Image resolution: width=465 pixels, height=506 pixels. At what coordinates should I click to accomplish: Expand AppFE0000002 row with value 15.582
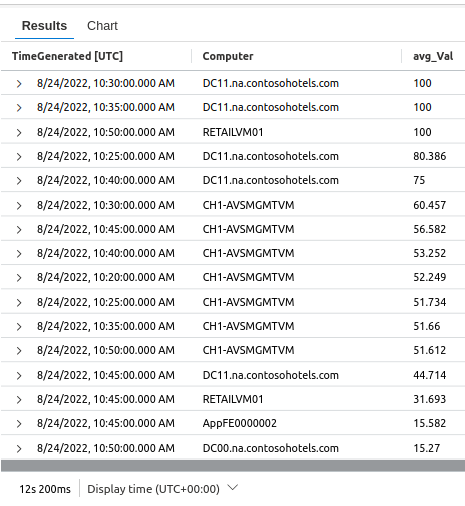tap(19, 423)
